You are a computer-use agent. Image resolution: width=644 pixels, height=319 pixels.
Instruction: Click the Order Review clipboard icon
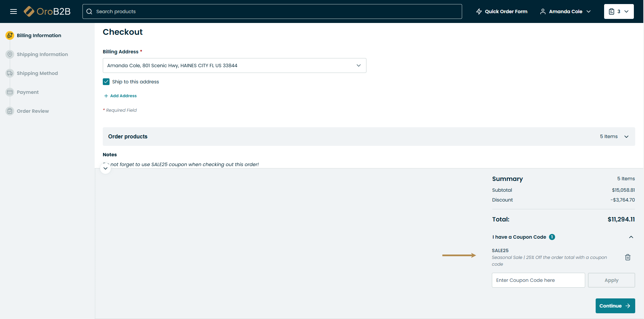10,111
